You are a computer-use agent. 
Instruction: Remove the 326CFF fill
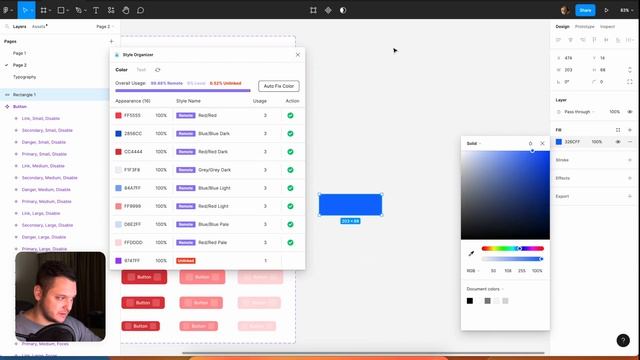coord(629,142)
